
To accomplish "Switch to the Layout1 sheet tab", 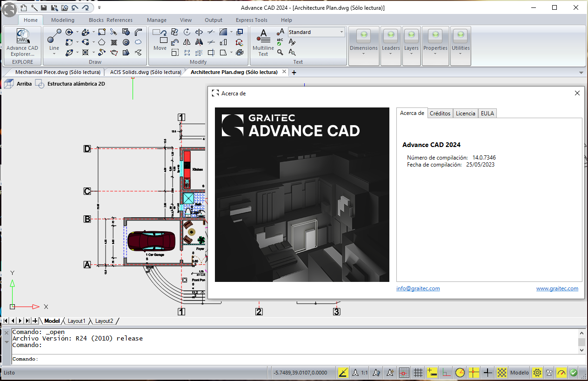I will click(x=77, y=321).
